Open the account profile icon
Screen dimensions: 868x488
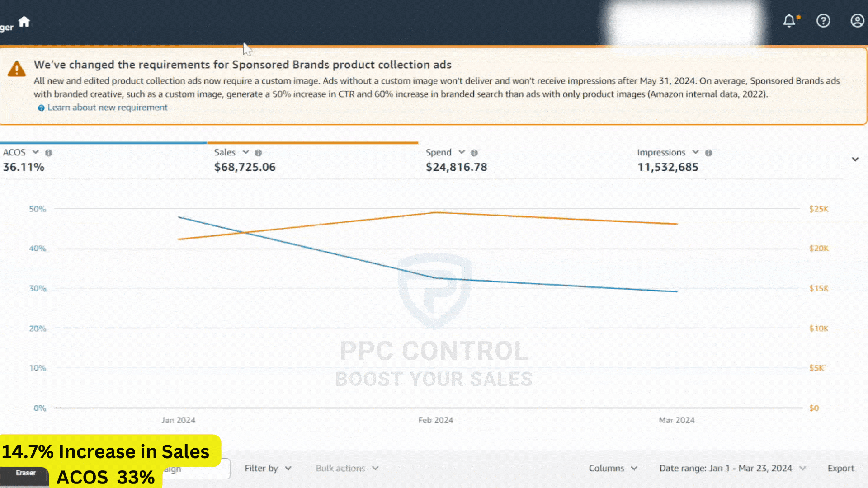click(857, 21)
